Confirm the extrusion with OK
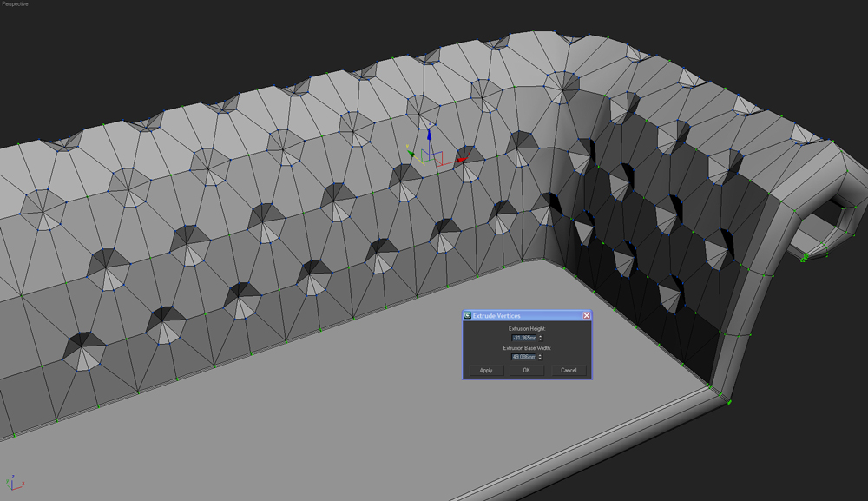Screen dimensions: 868x501 tap(526, 370)
